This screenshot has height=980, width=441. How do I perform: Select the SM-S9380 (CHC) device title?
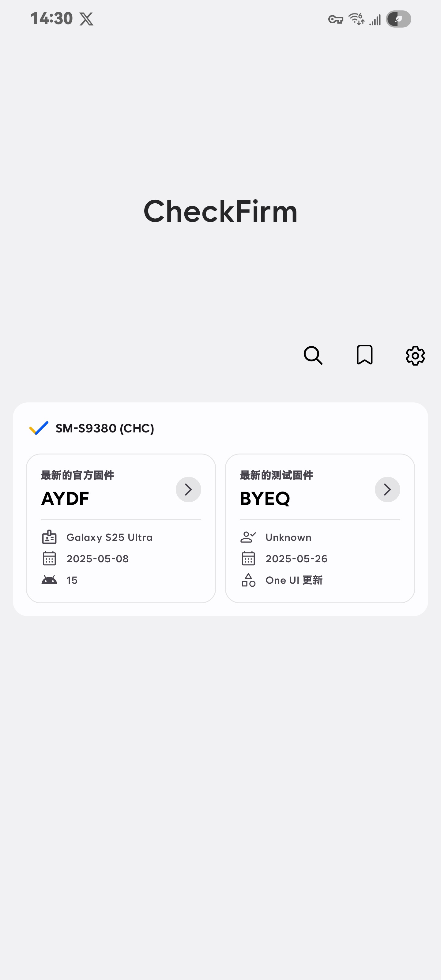(105, 428)
